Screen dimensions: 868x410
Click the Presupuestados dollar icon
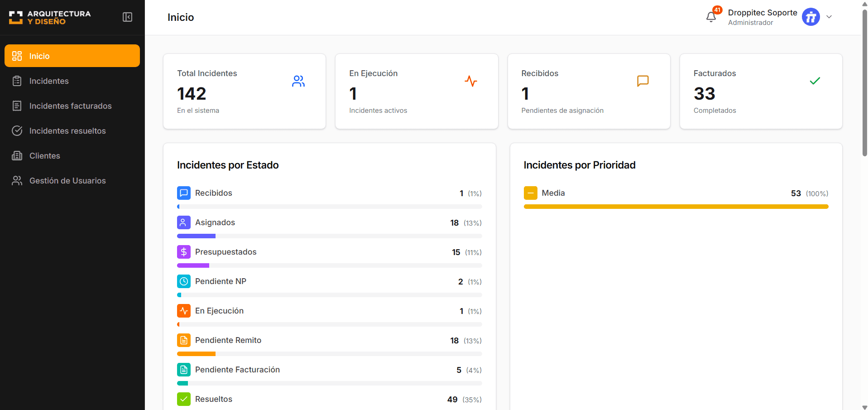[x=184, y=252]
